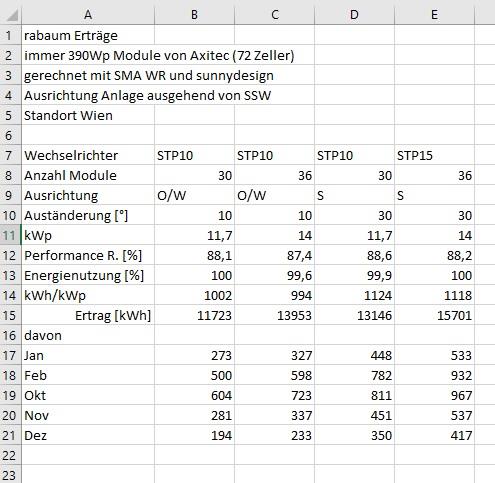This screenshot has width=495, height=483.
Task: Click the 'Wechselrichter' label cell
Action: click(88, 155)
